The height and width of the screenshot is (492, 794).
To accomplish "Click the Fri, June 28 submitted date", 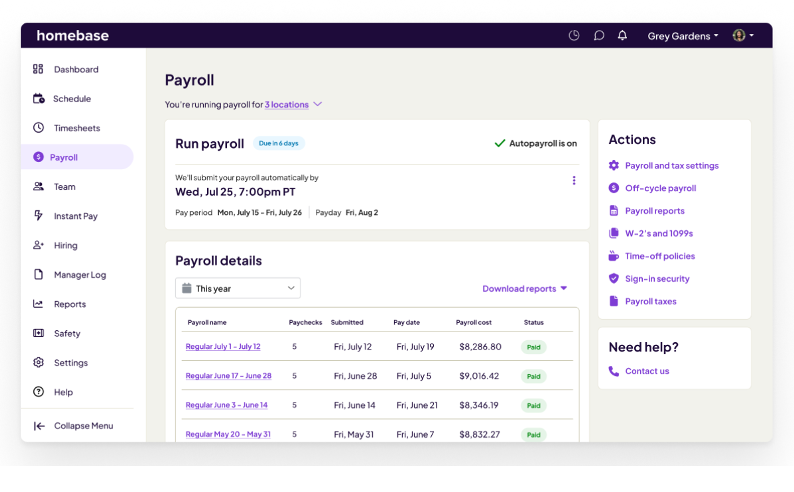I will [x=355, y=376].
